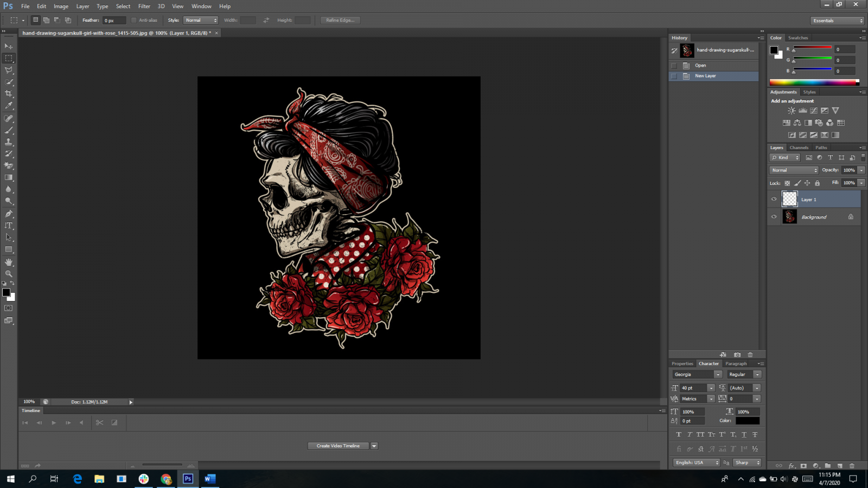Select the Zoom tool in toolbar

pyautogui.click(x=9, y=274)
